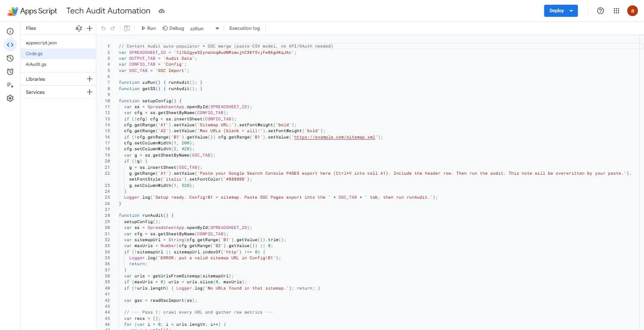The height and width of the screenshot is (330, 644).
Task: Open the Google apps grid launcher
Action: tap(616, 11)
